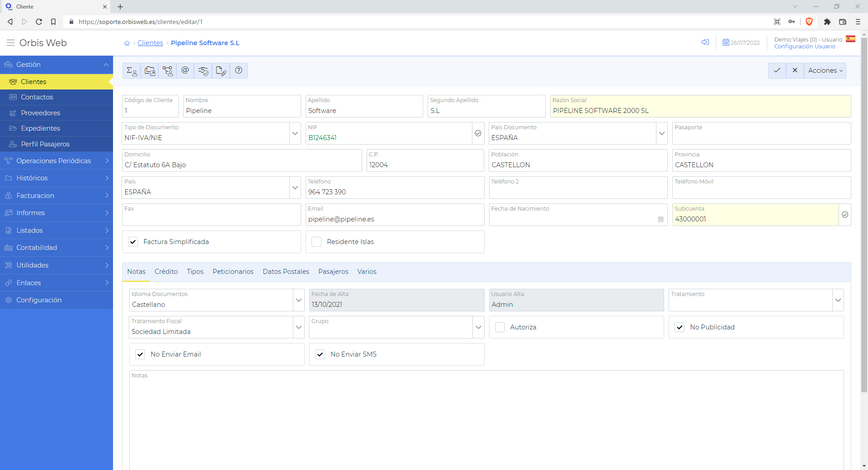Open the Tipo de Documento dropdown
This screenshot has width=868, height=470.
(295, 133)
